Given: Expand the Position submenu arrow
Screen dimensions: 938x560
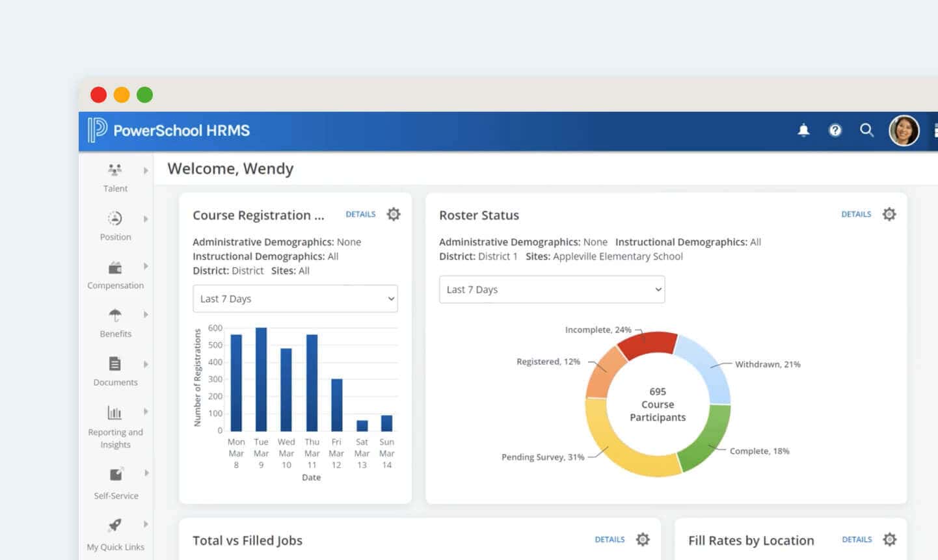Looking at the screenshot, I should click(146, 219).
